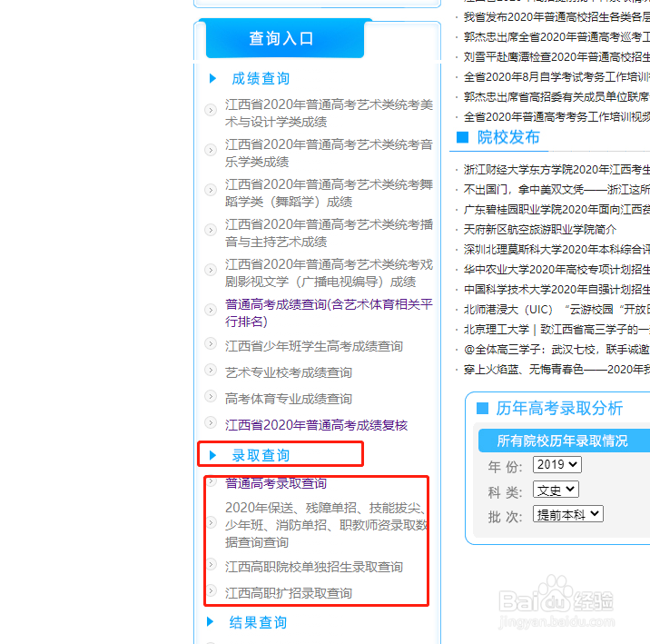Open 北师港浸大(UIC) 云游校园 link
The height and width of the screenshot is (644, 650).
[556, 310]
